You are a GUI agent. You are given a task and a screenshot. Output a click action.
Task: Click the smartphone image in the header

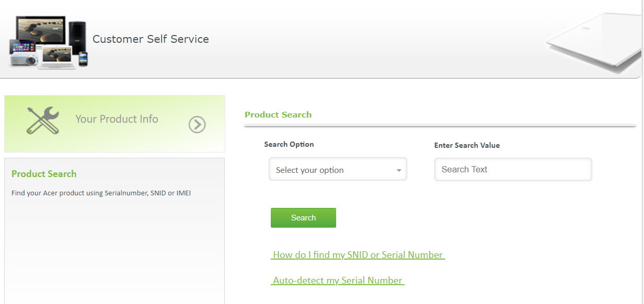83,59
